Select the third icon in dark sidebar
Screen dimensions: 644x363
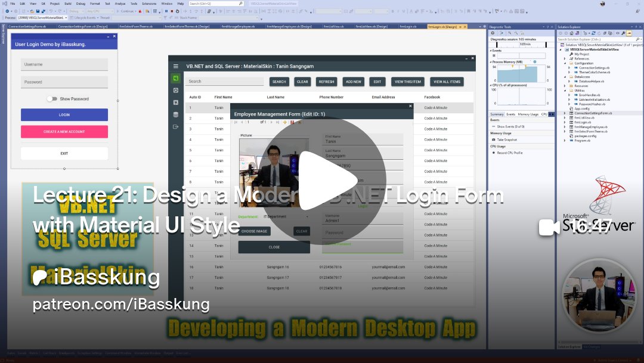point(176,103)
